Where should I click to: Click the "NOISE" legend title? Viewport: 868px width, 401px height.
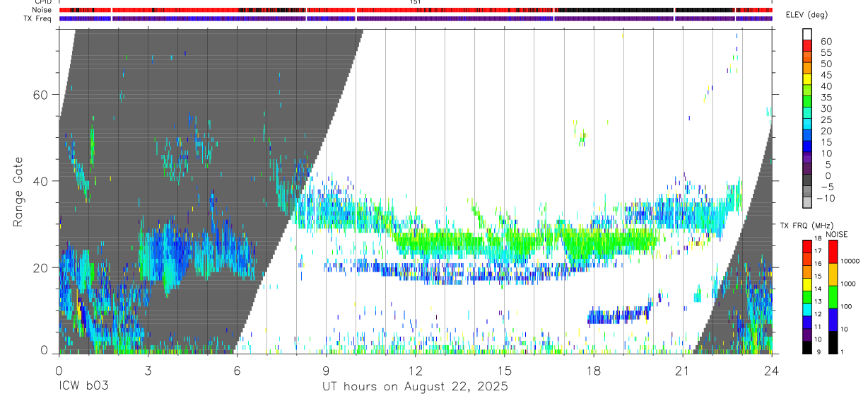[837, 234]
